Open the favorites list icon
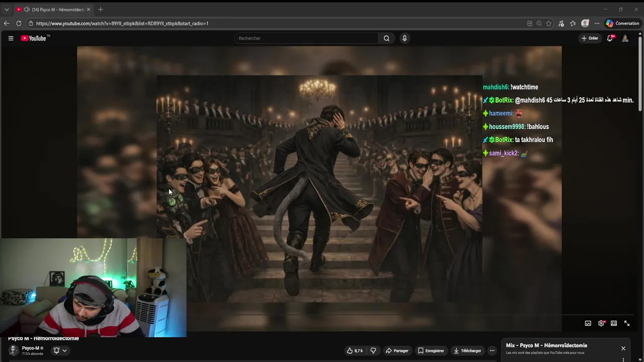Screen dimensions: 644x362 coord(573,23)
